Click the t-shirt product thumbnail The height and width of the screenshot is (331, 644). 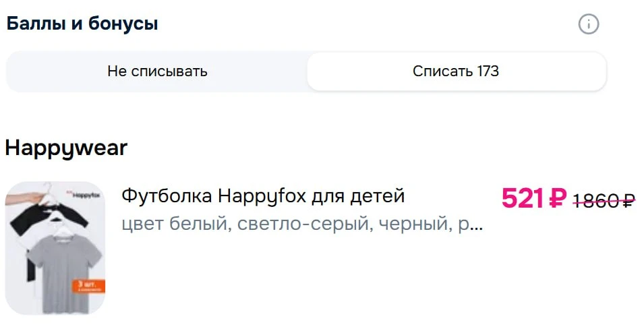55,248
